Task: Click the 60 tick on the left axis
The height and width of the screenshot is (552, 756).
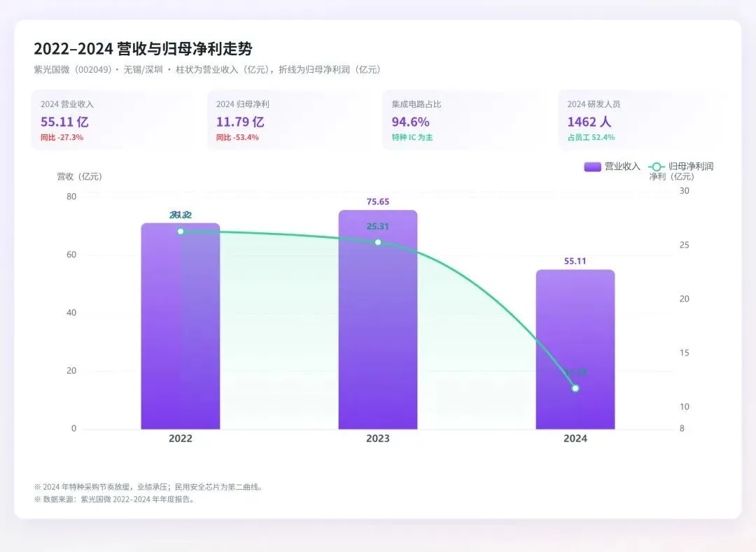Action: (71, 255)
